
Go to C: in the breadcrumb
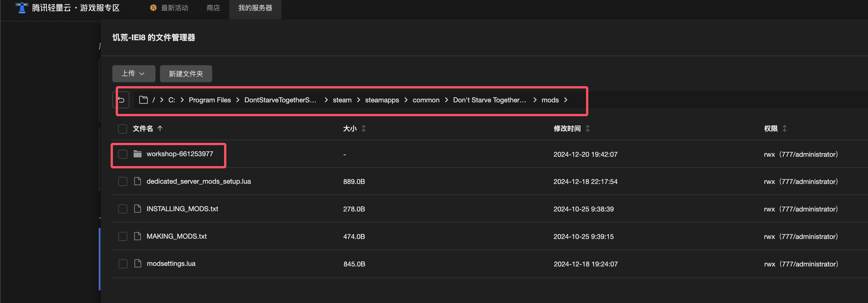click(172, 100)
